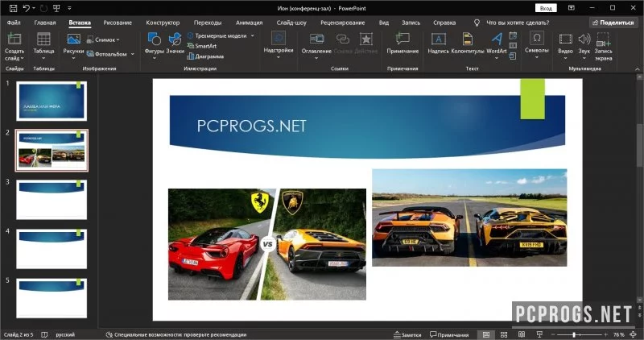This screenshot has height=340, width=644.
Task: Start screen recording (Запись экрана)
Action: tap(603, 47)
